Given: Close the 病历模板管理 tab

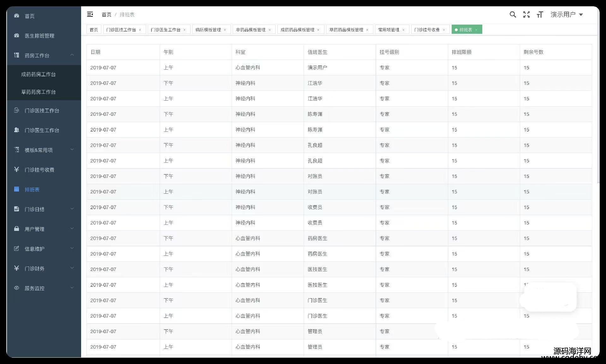Looking at the screenshot, I should click(x=225, y=30).
